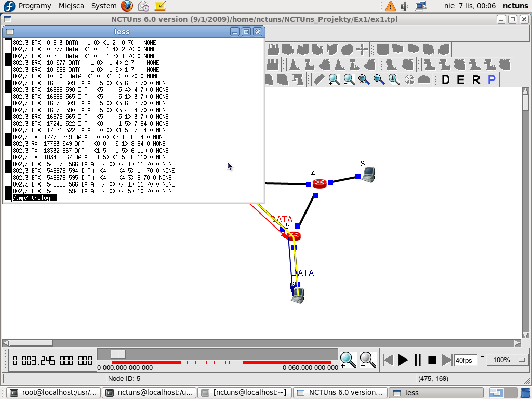
Task: Launch Firefox from the top panel
Action: 127,6
